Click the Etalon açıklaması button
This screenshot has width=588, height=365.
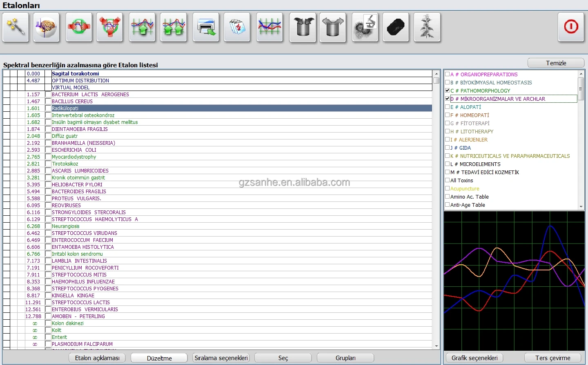tap(97, 358)
